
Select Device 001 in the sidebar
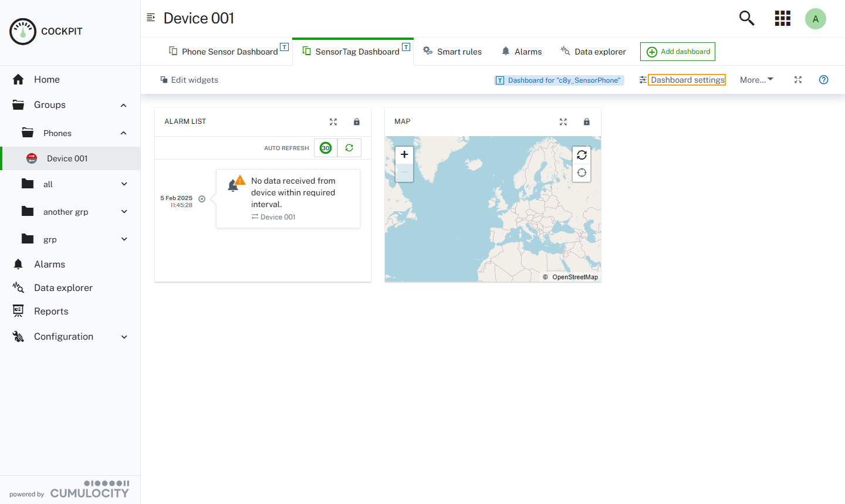coord(66,158)
